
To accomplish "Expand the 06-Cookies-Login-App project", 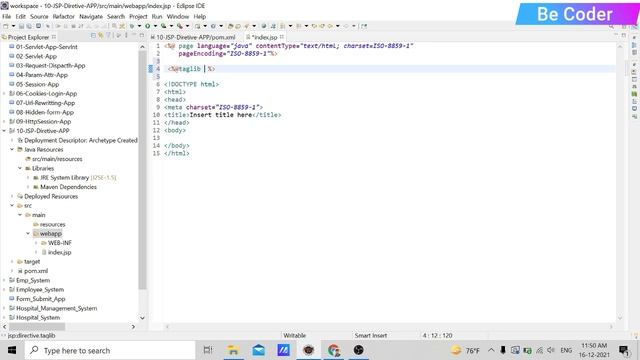I will [4, 94].
